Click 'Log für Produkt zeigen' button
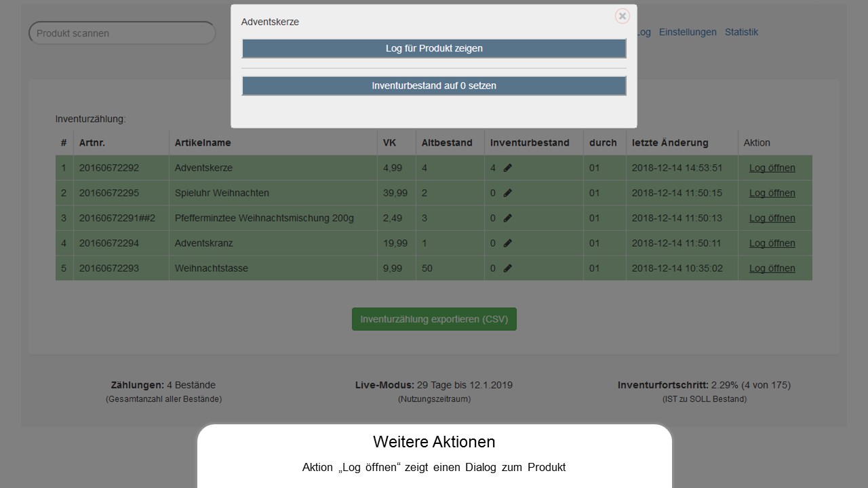 point(434,49)
